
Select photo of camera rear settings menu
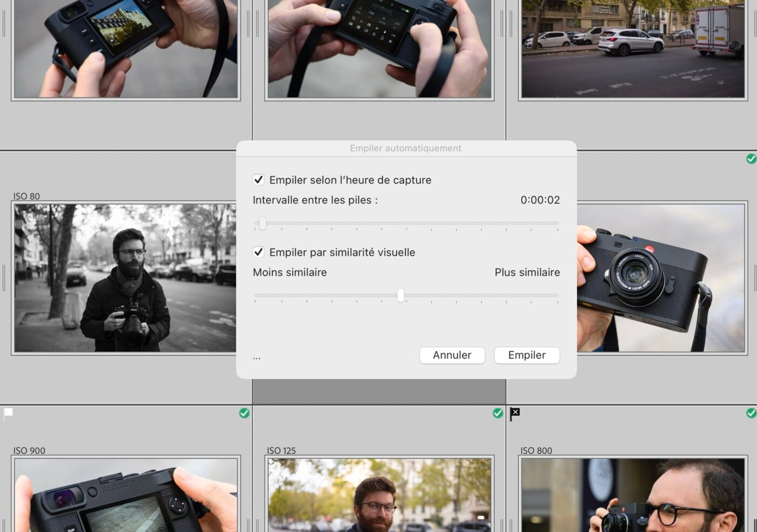tap(378, 49)
